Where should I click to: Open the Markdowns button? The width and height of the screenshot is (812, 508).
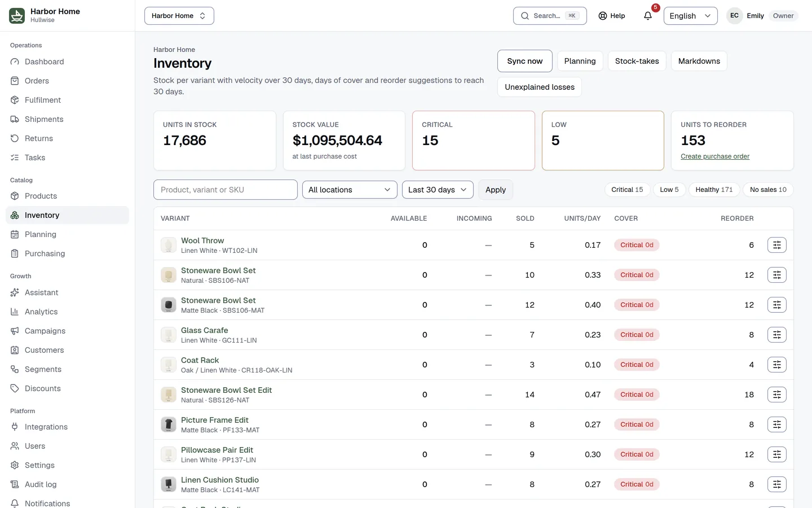[x=699, y=61]
